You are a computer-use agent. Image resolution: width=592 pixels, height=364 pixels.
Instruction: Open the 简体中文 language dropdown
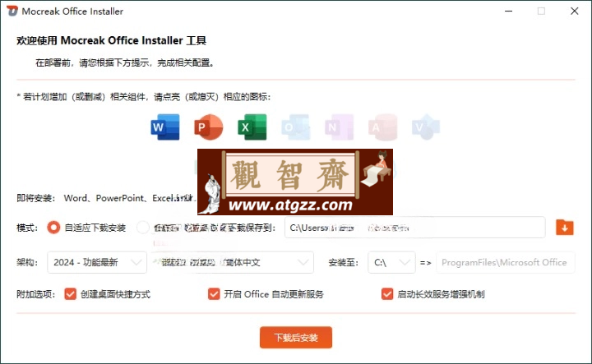point(232,262)
